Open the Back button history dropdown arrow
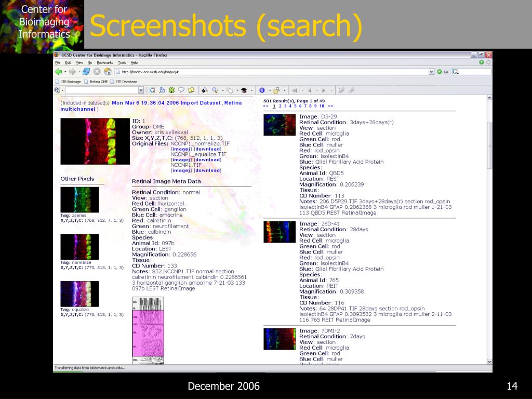This screenshot has width=532, height=399. pos(65,72)
